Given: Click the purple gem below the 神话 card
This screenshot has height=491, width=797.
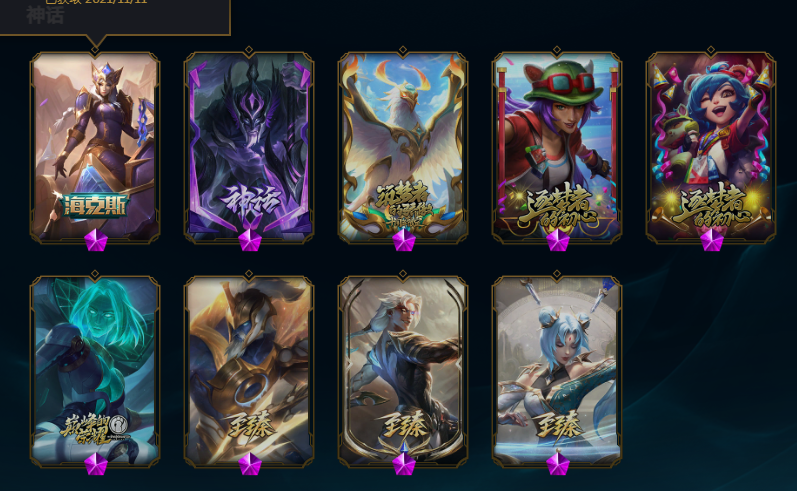Looking at the screenshot, I should [x=250, y=240].
